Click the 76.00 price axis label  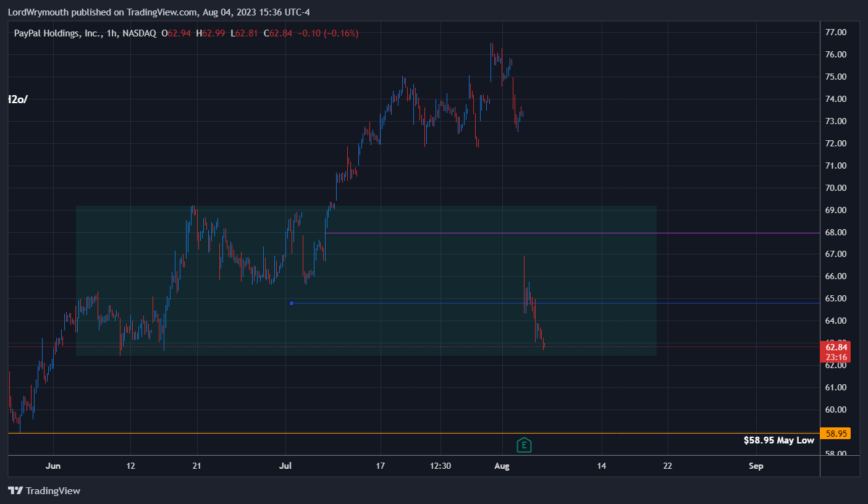click(835, 54)
